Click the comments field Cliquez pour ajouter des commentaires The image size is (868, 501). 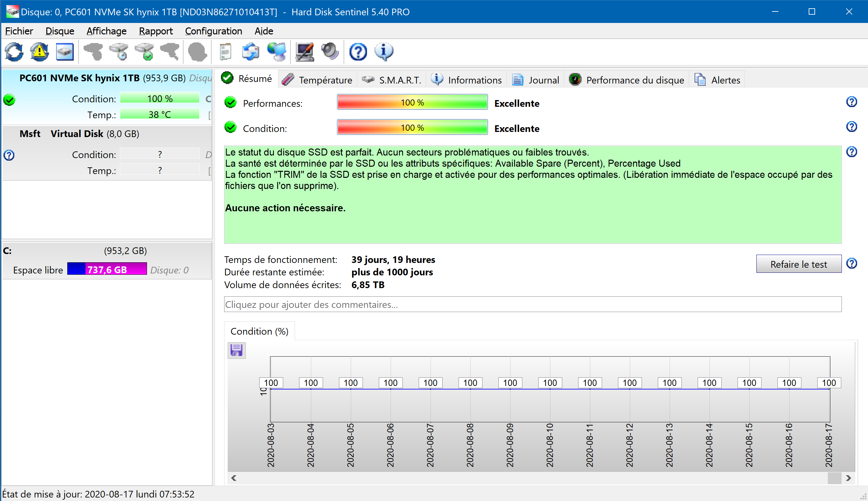[533, 305]
